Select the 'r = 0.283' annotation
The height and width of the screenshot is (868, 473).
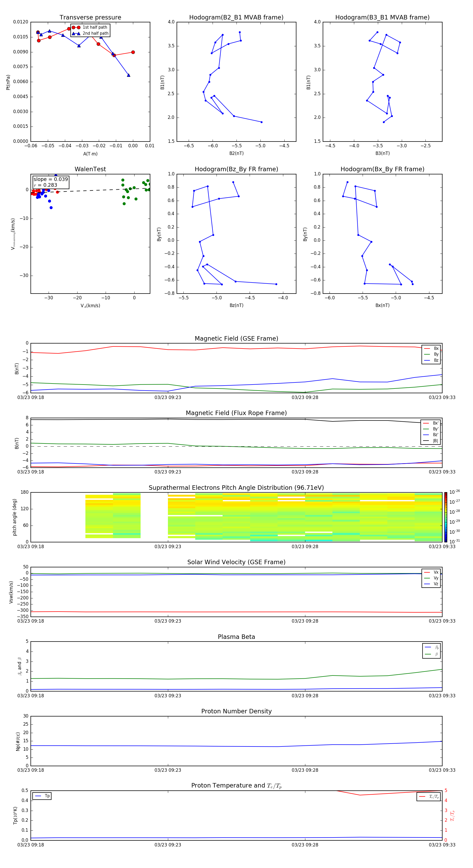45,185
